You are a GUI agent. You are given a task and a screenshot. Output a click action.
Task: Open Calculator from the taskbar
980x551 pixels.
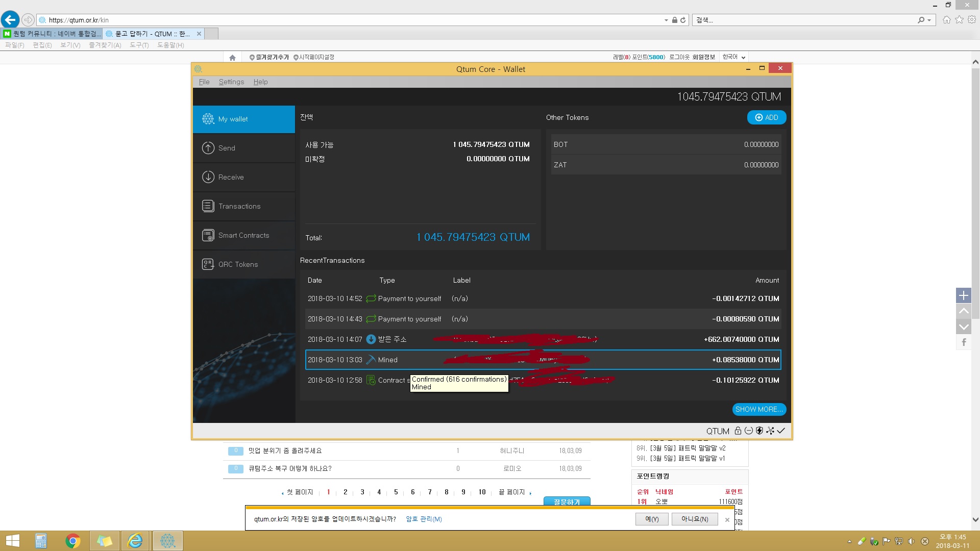coord(41,541)
